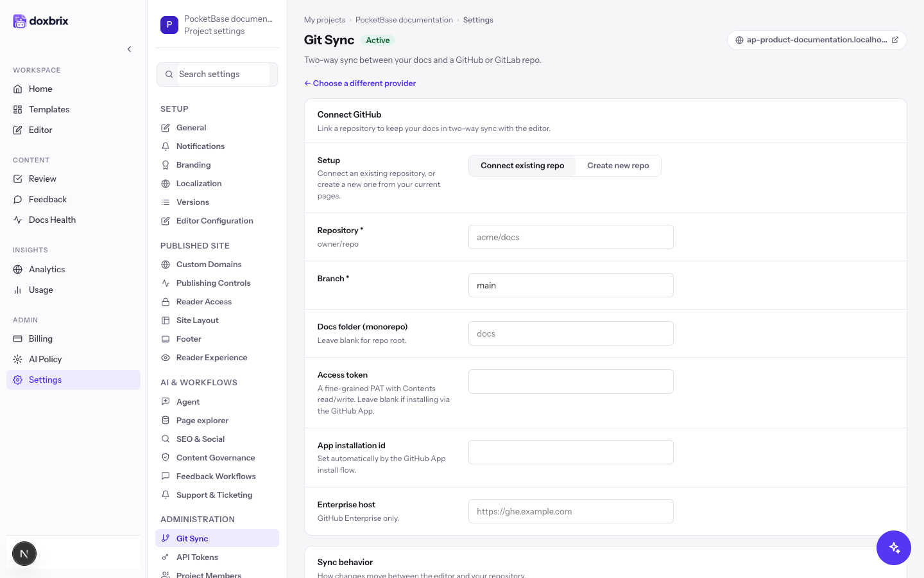The width and height of the screenshot is (924, 578).
Task: Go to Review in Content section
Action: click(73, 179)
